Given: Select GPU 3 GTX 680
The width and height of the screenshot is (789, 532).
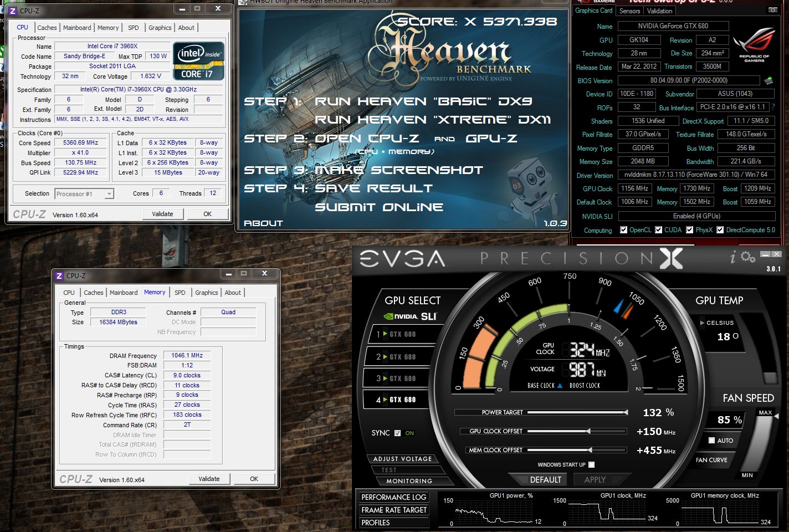Looking at the screenshot, I should 397,378.
